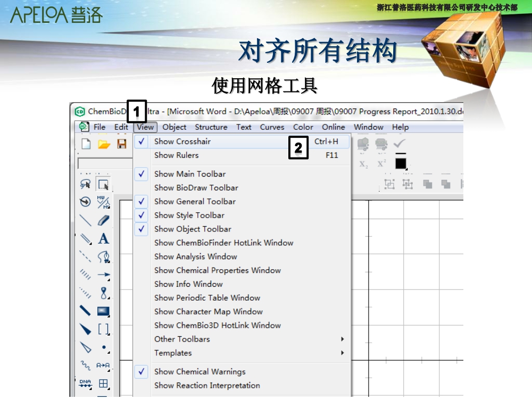Screen dimensions: 532x399
Task: Select the Bold Bond tool
Action: pyautogui.click(x=85, y=311)
